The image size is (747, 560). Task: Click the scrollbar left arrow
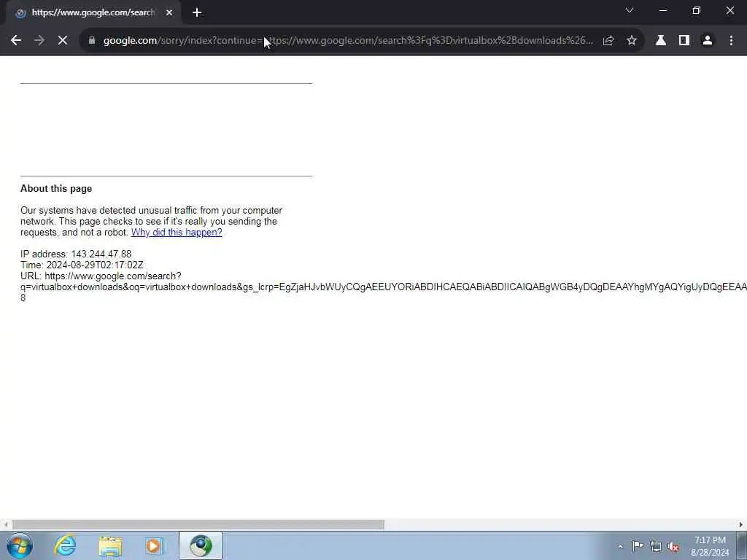click(5, 525)
